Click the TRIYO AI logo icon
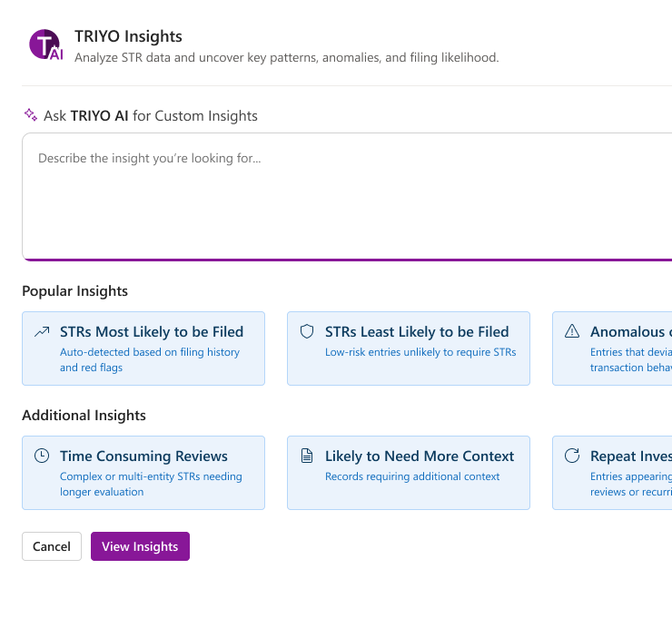This screenshot has width=672, height=628. [45, 45]
